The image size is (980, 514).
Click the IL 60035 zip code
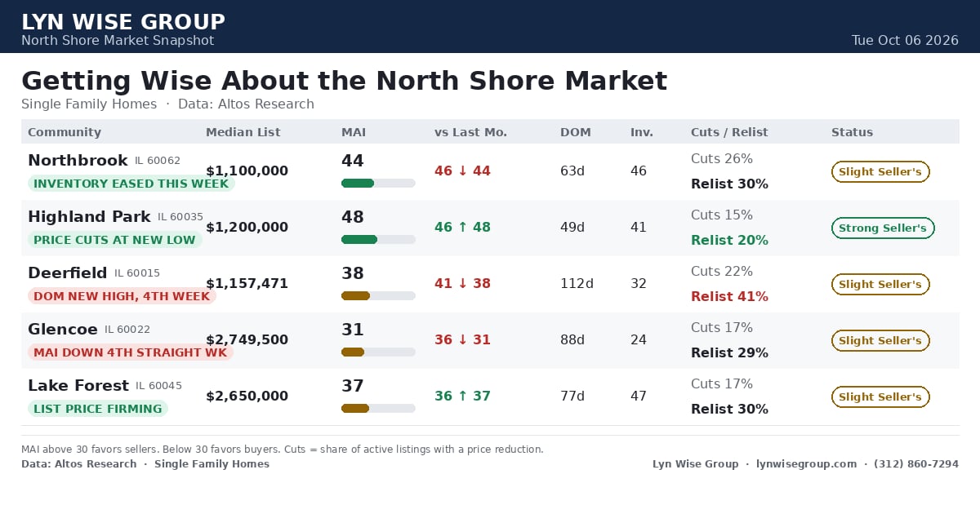(x=180, y=218)
